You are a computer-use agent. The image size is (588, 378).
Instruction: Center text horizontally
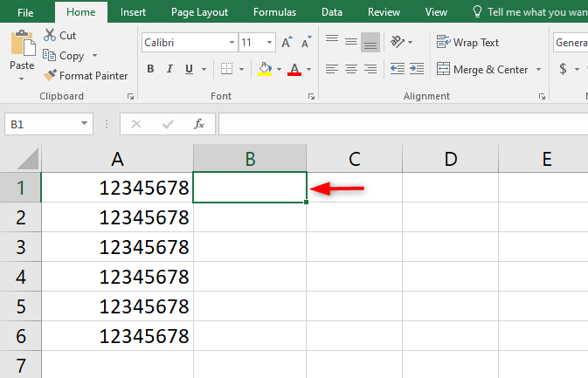tap(351, 69)
